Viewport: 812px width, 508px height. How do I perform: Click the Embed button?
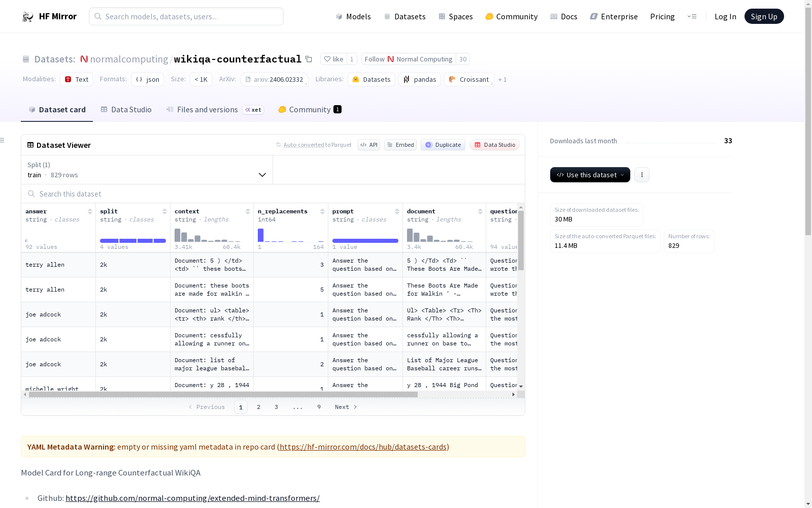click(x=400, y=145)
